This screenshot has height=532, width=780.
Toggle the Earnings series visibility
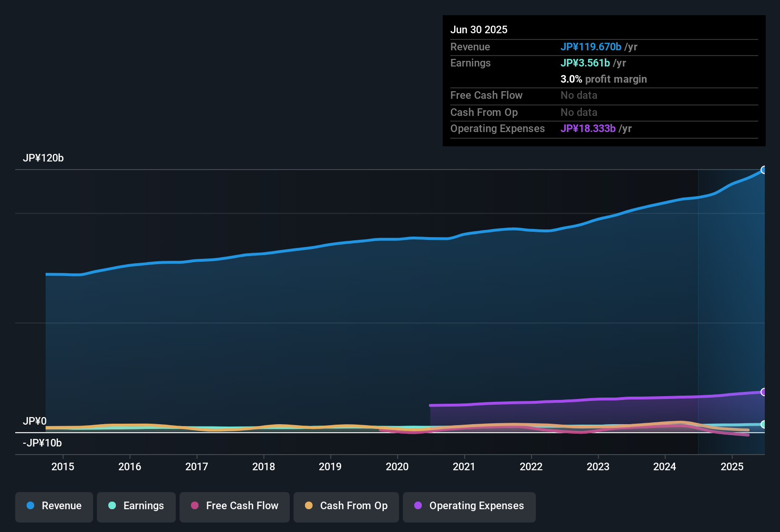click(x=136, y=506)
